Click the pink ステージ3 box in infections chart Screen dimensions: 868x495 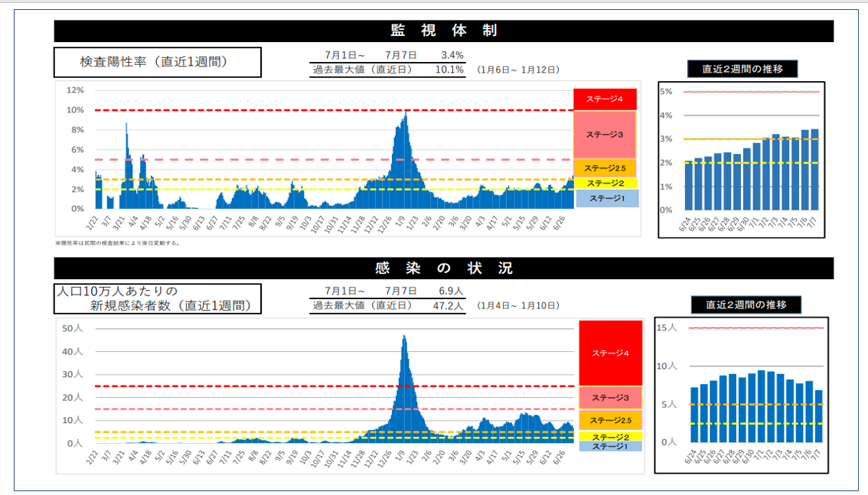(610, 398)
